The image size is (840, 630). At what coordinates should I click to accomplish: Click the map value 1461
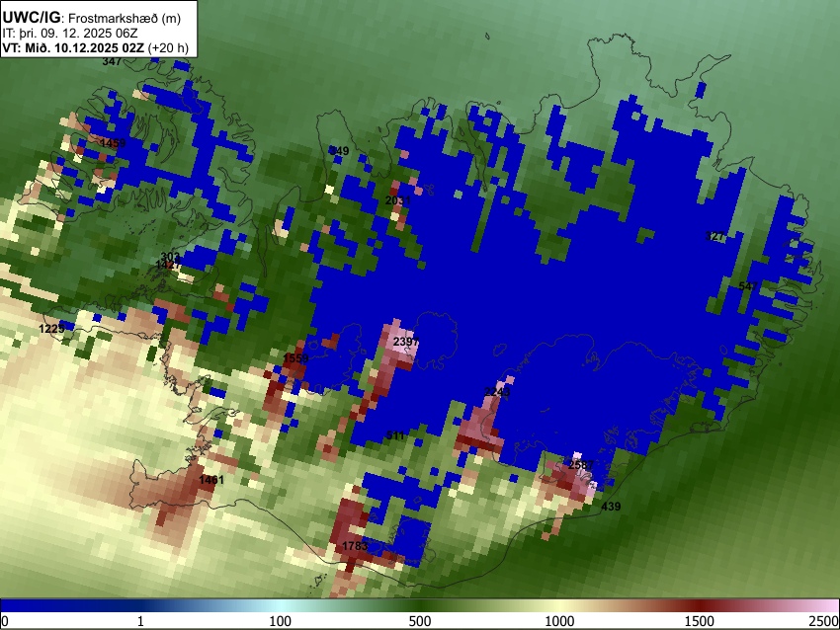[x=211, y=480]
